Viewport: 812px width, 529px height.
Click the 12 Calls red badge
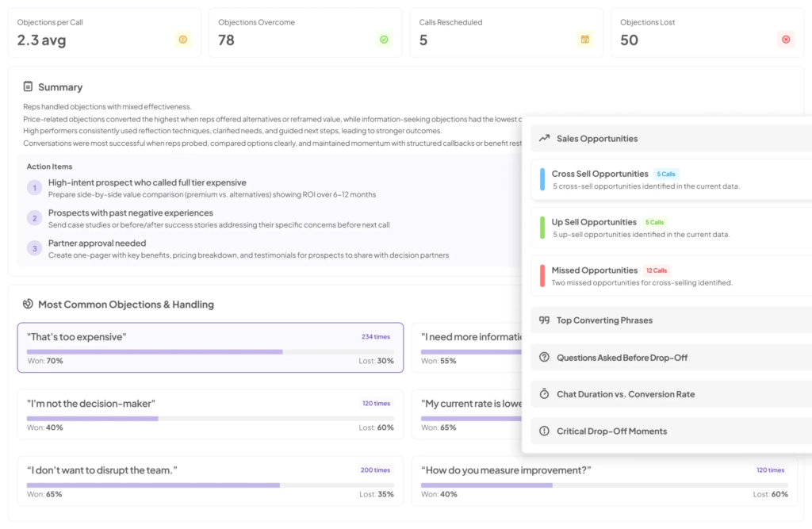click(x=656, y=270)
